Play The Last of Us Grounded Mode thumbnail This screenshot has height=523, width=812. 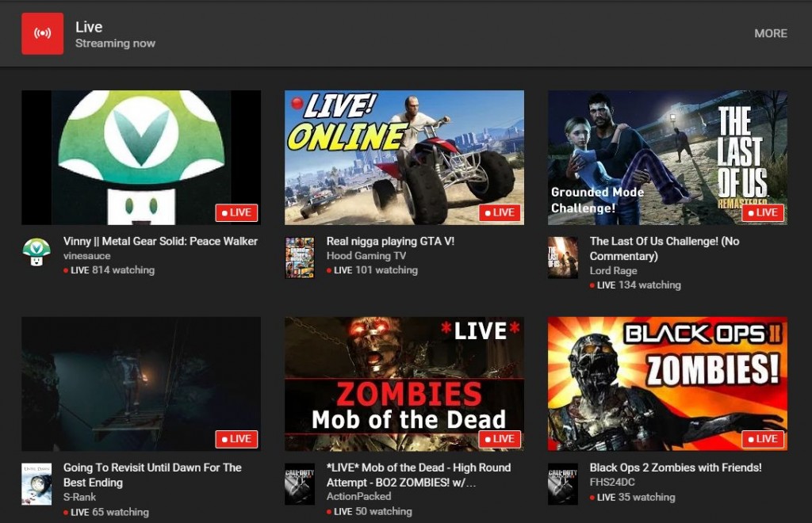668,158
